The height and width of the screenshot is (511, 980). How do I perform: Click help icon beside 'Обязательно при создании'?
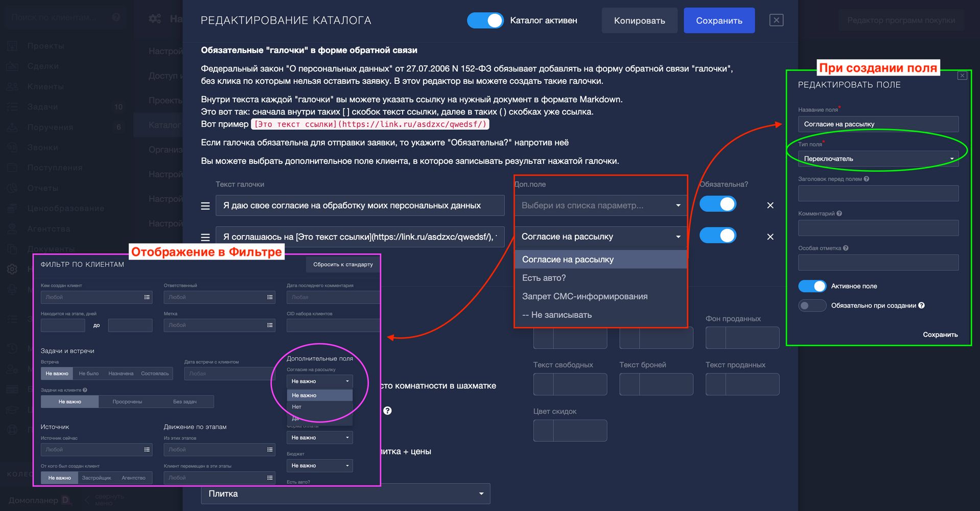click(x=921, y=306)
